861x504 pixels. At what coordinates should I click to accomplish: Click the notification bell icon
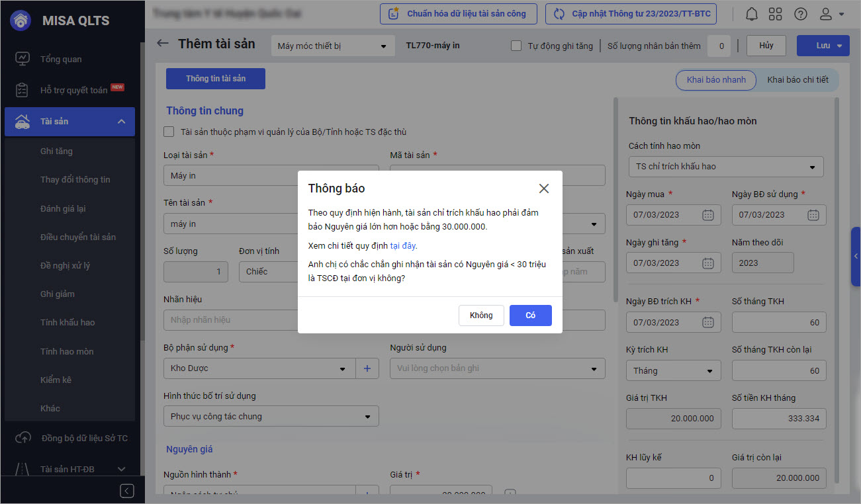[752, 14]
